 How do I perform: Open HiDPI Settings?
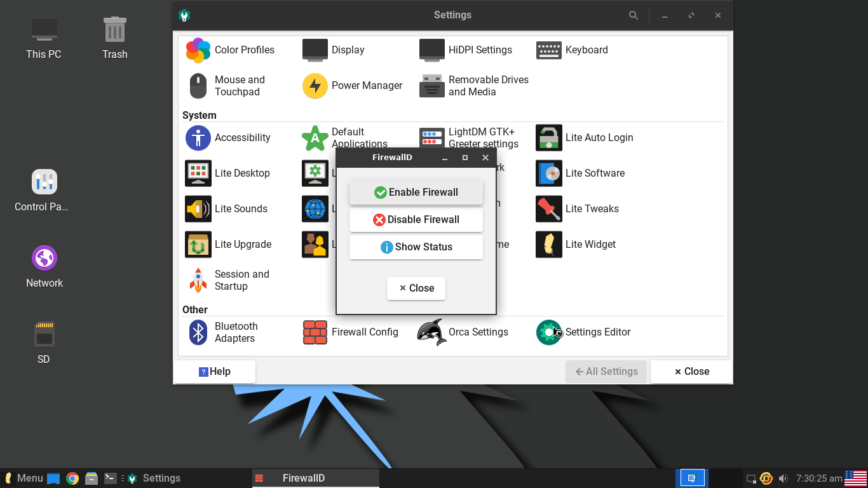tap(466, 50)
